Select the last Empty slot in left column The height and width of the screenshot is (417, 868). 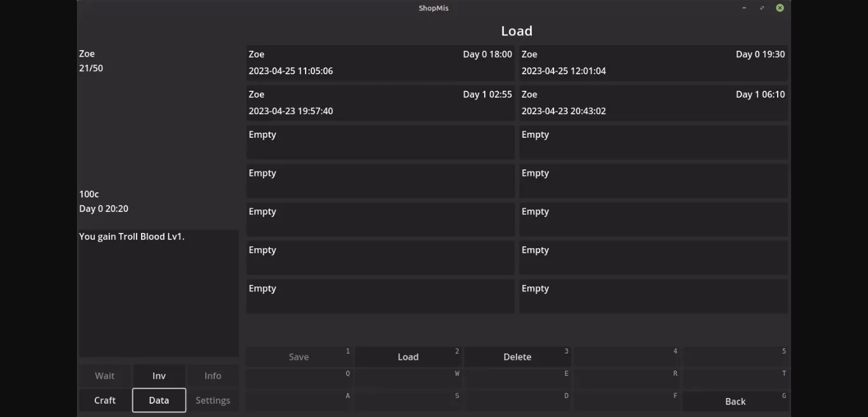(380, 296)
